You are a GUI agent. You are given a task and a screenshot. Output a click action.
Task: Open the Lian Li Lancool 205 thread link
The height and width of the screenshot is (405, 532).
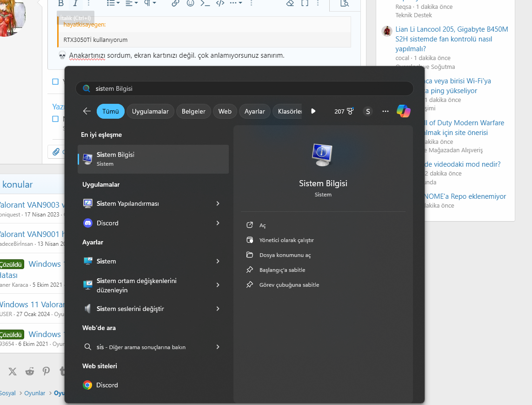click(x=452, y=39)
